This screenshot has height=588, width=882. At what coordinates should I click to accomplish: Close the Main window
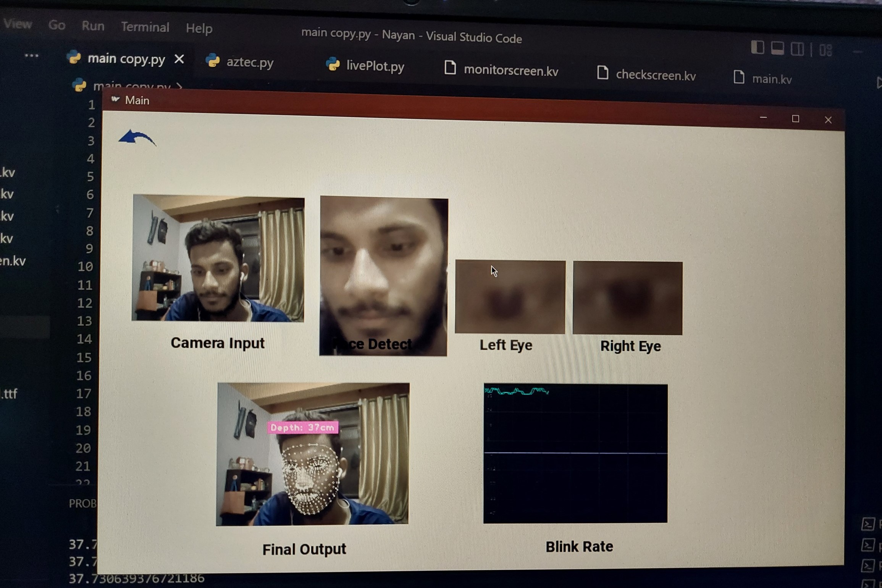pos(828,120)
